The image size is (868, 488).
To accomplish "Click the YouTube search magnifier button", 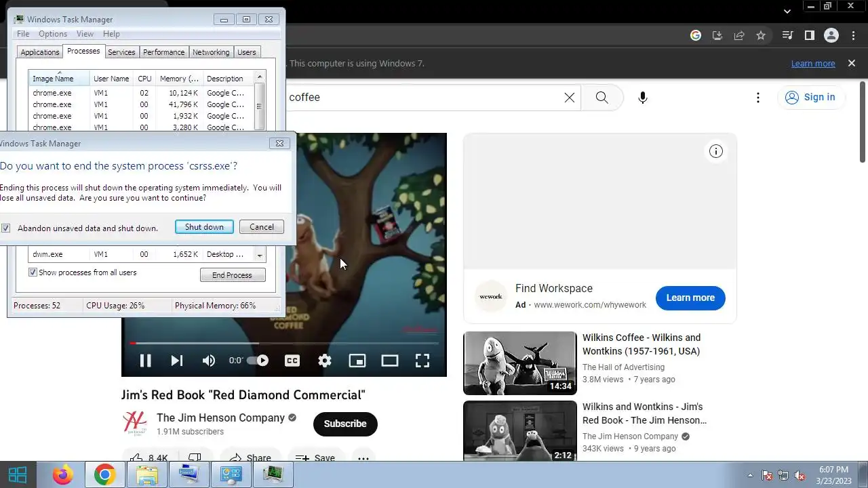I will pyautogui.click(x=601, y=98).
